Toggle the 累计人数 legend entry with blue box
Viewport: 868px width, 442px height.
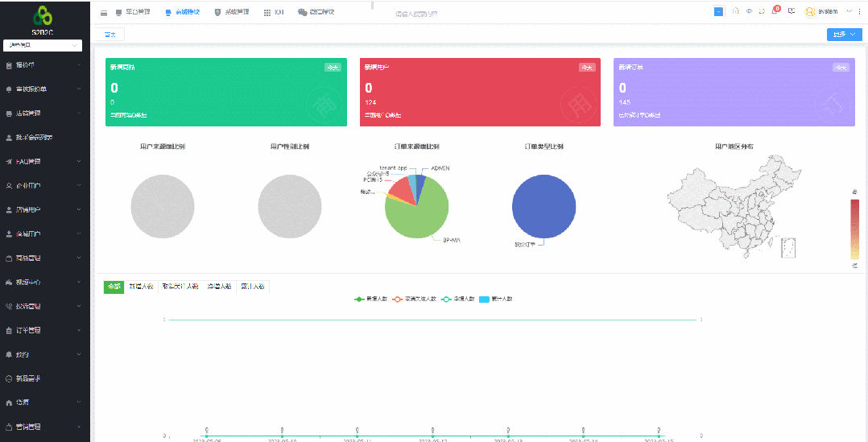(495, 299)
